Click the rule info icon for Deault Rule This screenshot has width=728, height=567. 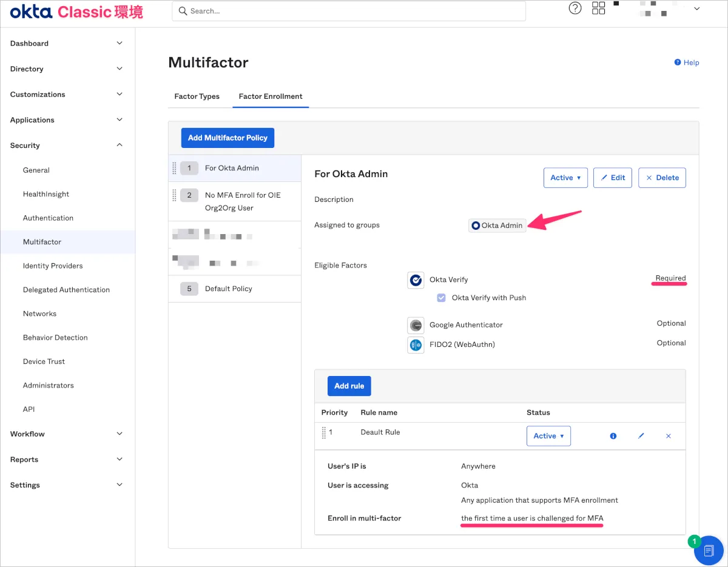(613, 436)
